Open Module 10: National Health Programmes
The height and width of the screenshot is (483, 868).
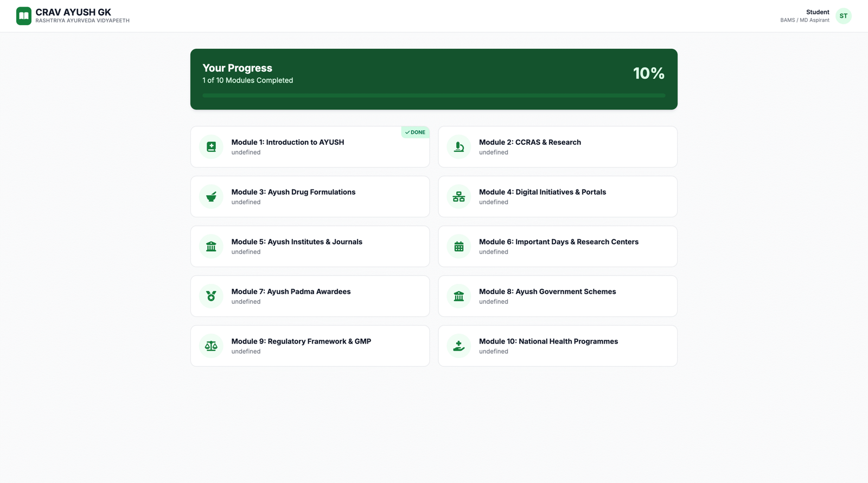tap(548, 341)
